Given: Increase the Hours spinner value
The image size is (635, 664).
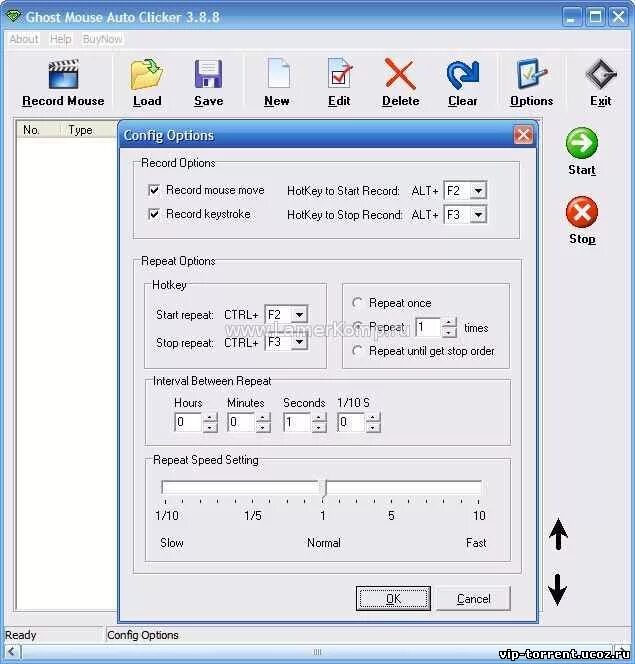Looking at the screenshot, I should [210, 418].
